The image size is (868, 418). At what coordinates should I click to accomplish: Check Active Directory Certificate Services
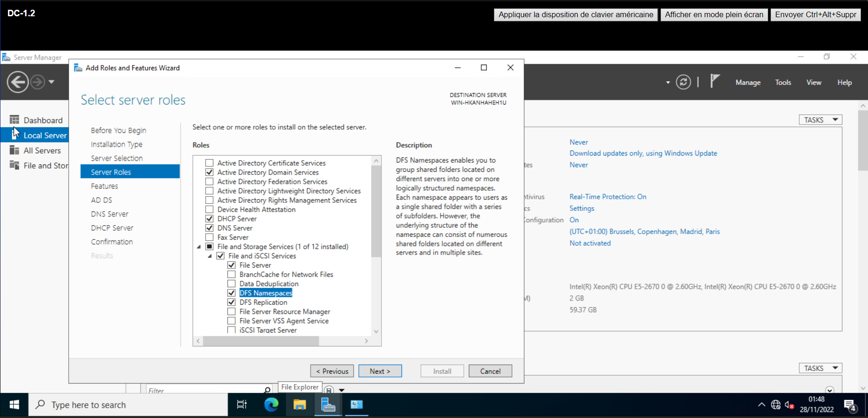(x=209, y=163)
